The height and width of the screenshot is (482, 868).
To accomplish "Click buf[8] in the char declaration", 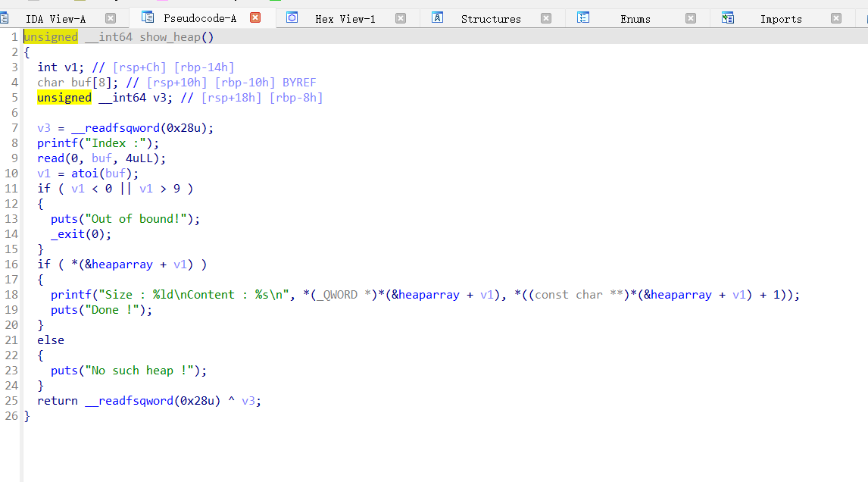I will [x=94, y=83].
